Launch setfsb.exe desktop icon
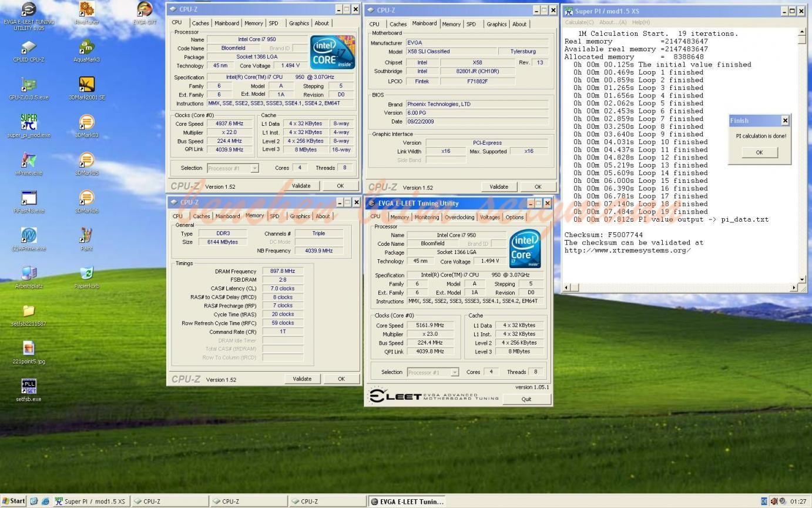The width and height of the screenshot is (812, 508). click(x=28, y=390)
